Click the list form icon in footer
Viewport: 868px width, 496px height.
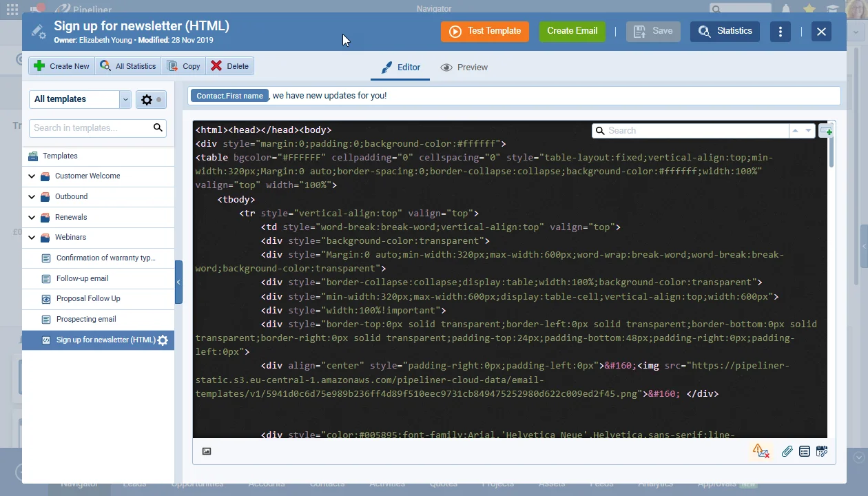click(804, 452)
